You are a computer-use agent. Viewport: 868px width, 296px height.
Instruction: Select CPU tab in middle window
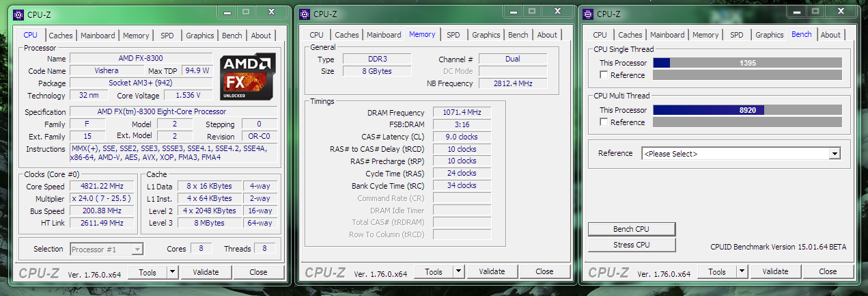(x=316, y=35)
